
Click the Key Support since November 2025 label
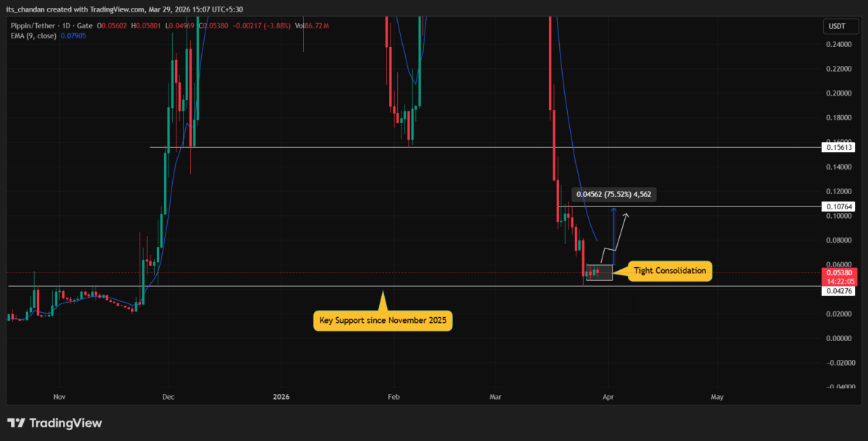coord(383,320)
